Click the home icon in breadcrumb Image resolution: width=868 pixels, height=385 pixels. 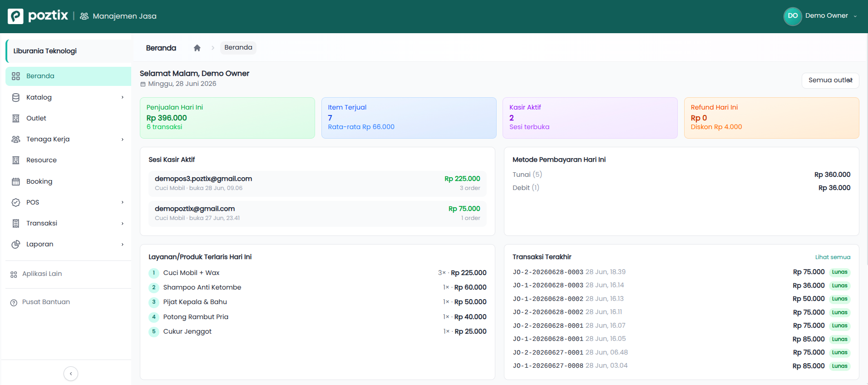[197, 48]
